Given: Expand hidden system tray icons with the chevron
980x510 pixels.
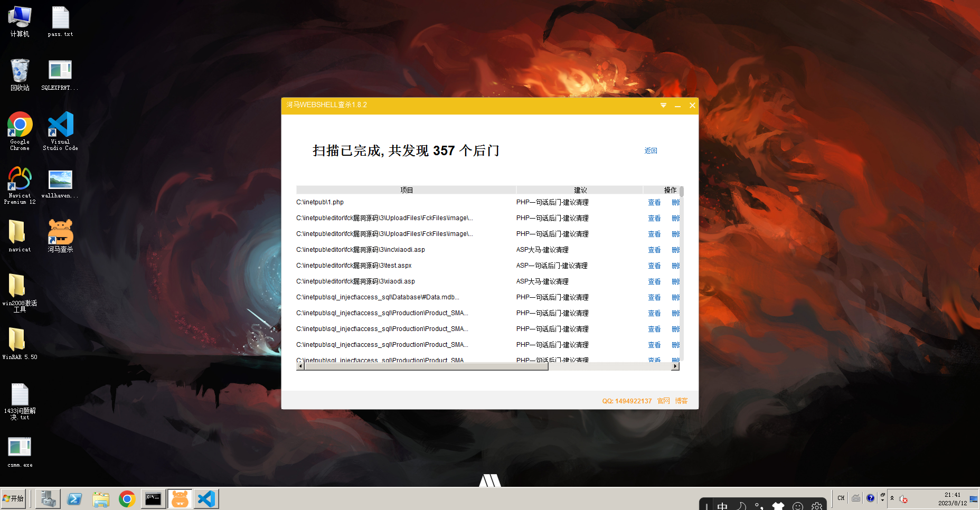Looking at the screenshot, I should click(892, 498).
